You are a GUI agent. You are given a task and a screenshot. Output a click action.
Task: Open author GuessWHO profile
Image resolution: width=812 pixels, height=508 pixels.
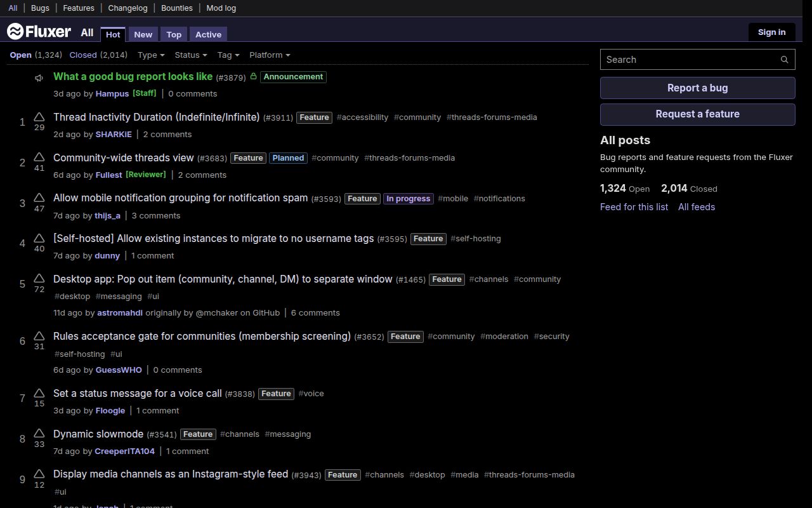(x=119, y=370)
